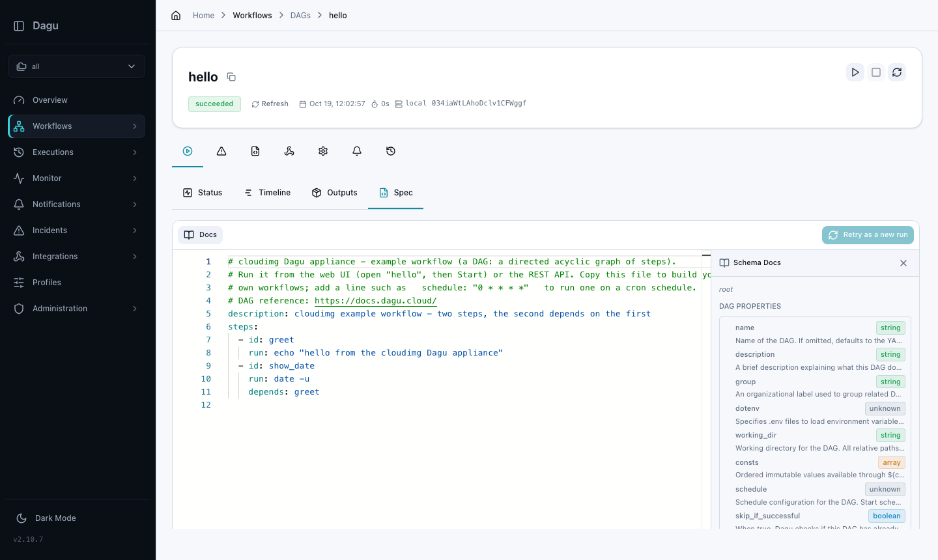Close the Schema Docs panel
The width and height of the screenshot is (938, 560).
point(903,263)
